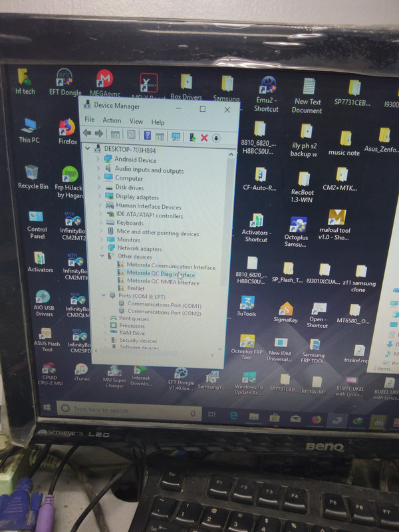Click the red X Uninstall device icon
399x532 pixels.
click(x=204, y=138)
